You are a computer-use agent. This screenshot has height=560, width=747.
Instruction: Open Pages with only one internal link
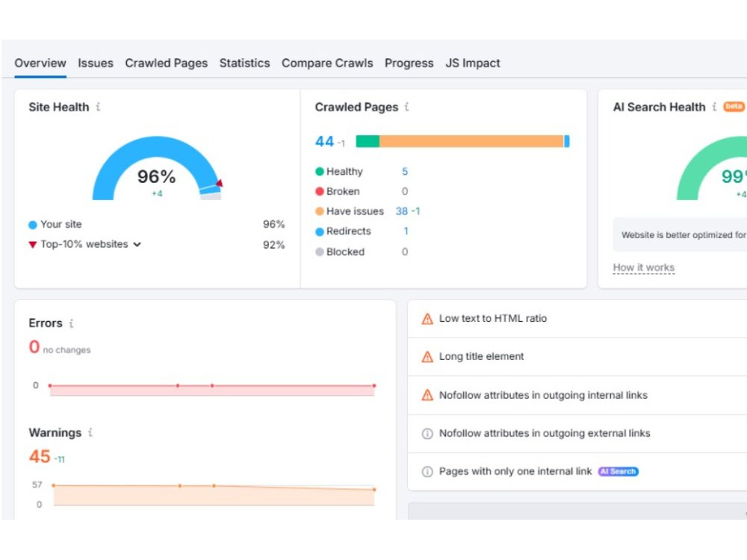515,471
